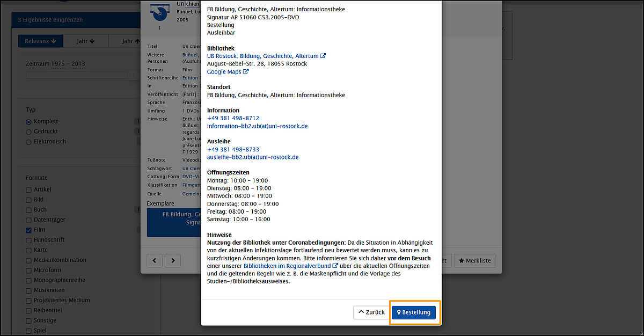Open the UB Rostock: Bildung, Geschichte, Altertum link
The image size is (644, 336).
[x=262, y=56]
